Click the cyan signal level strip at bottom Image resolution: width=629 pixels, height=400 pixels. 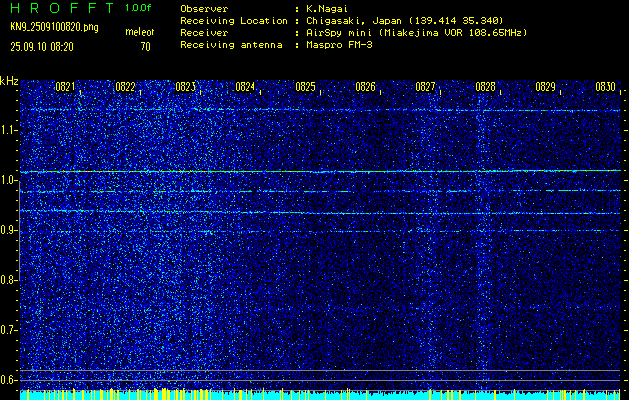[x=320, y=395]
